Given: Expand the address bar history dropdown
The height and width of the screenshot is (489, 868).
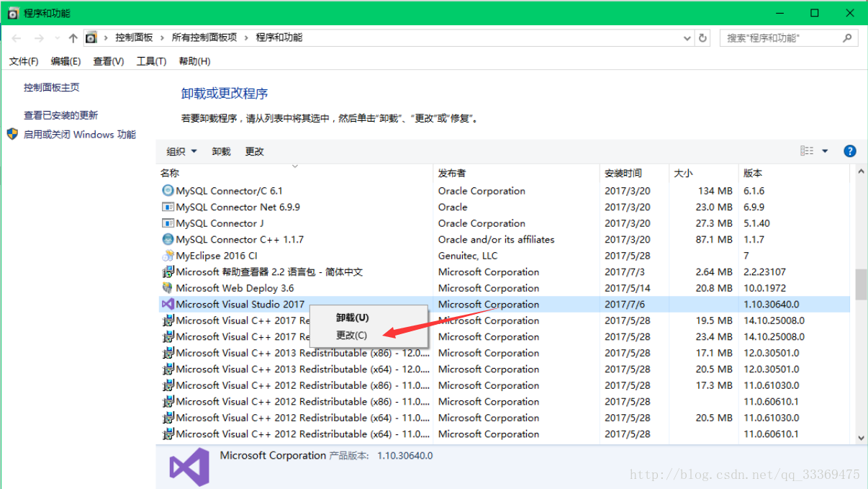Looking at the screenshot, I should click(x=686, y=38).
